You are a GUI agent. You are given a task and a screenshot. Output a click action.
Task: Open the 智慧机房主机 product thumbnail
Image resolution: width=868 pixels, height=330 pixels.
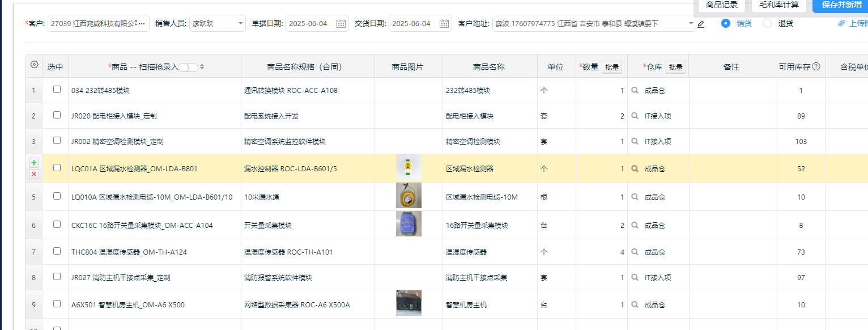pos(409,303)
